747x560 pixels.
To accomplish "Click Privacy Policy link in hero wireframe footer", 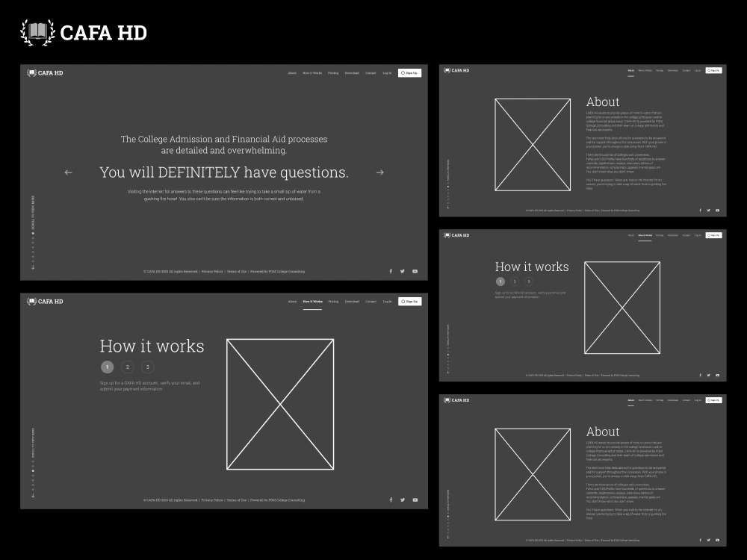I will click(x=212, y=272).
